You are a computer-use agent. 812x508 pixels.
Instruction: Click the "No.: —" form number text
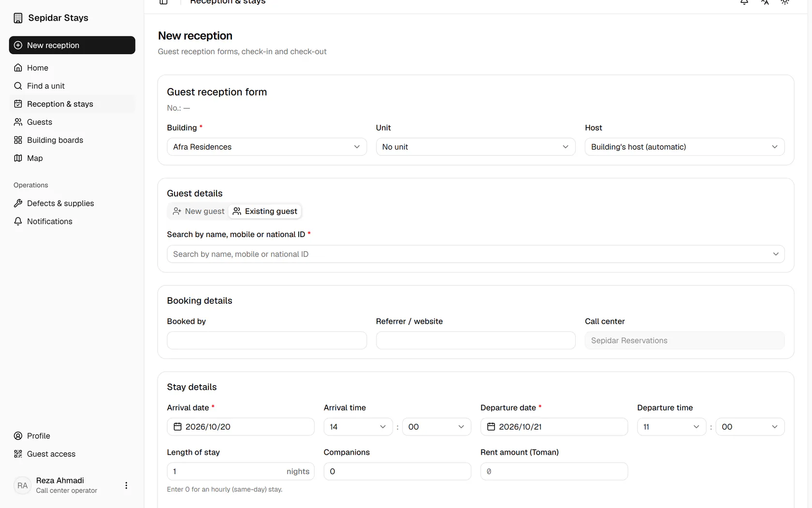click(x=178, y=108)
